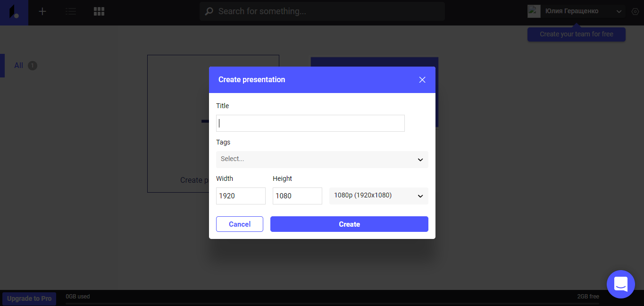Click the search magnifier icon
644x306 pixels.
[x=209, y=11]
